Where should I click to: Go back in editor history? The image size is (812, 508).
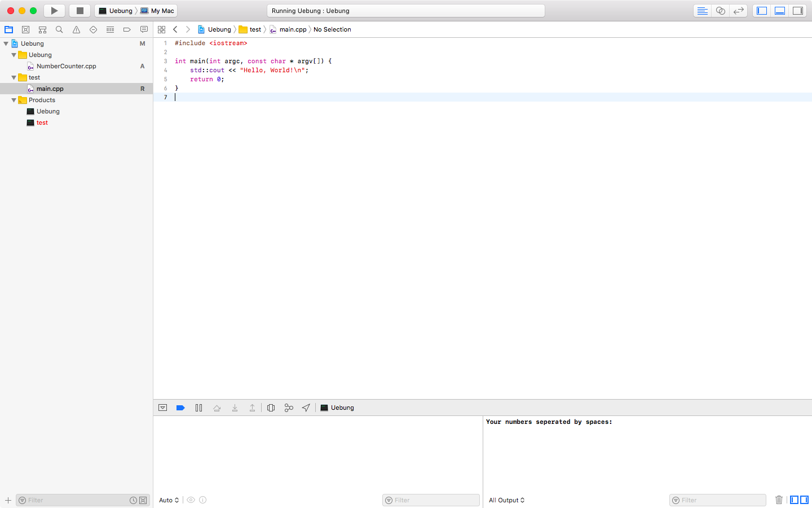point(175,29)
